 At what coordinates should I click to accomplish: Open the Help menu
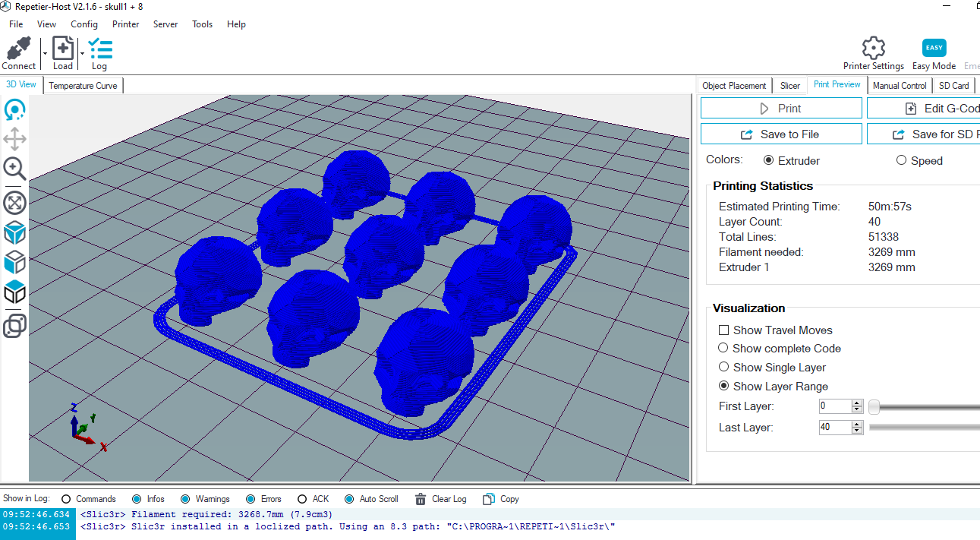click(237, 24)
